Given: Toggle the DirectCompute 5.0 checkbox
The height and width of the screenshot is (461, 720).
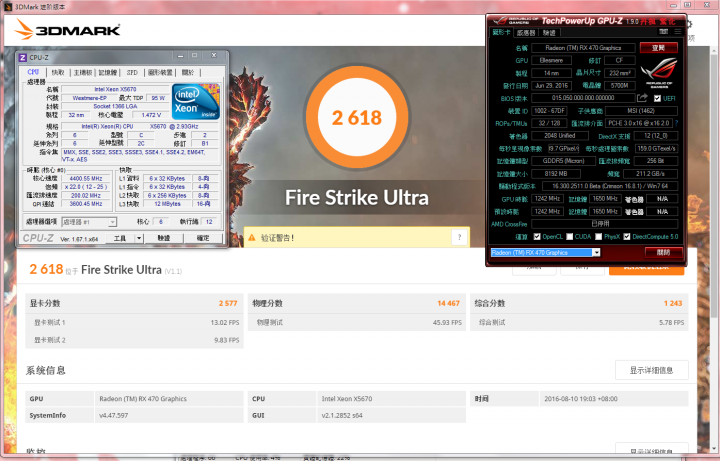Looking at the screenshot, I should coord(627,236).
